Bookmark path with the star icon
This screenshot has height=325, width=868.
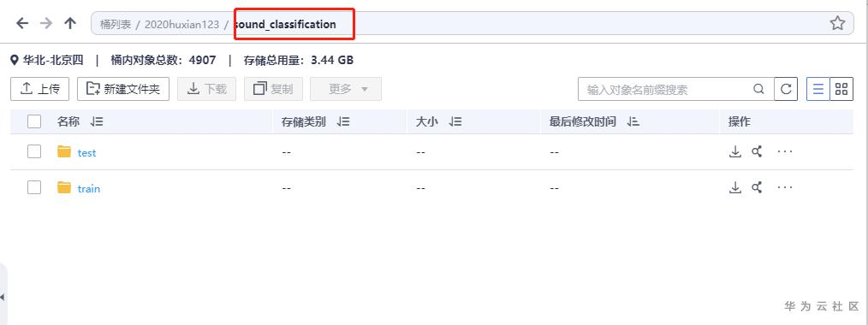837,23
